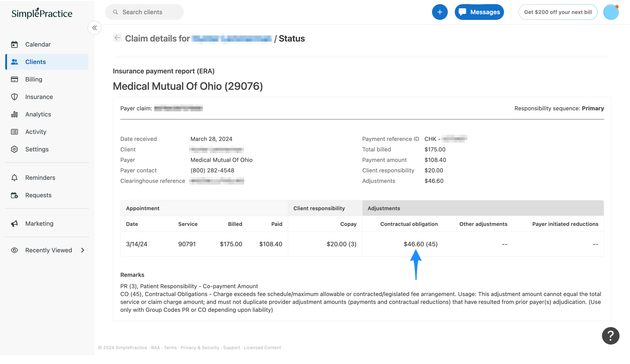Open Settings in the sidebar
Screen dimensions: 630x364
point(47,149)
